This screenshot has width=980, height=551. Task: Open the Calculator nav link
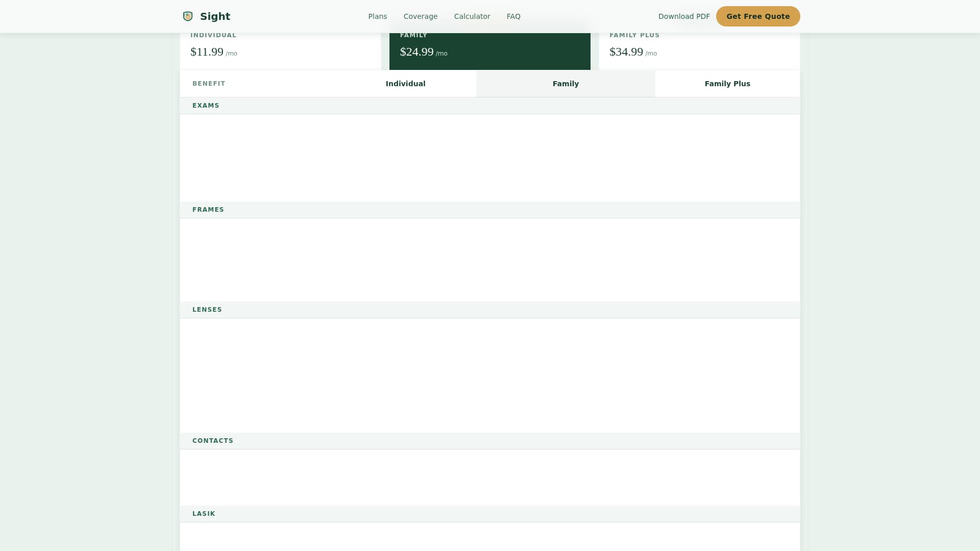point(472,16)
